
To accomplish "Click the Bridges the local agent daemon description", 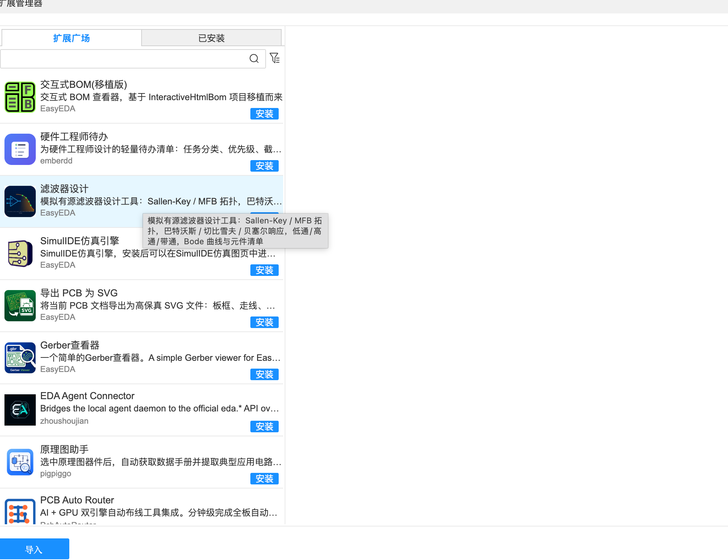I will (x=160, y=408).
